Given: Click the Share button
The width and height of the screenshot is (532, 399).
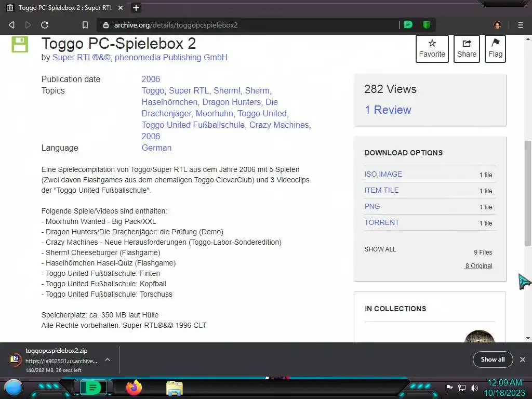Looking at the screenshot, I should pos(467,49).
